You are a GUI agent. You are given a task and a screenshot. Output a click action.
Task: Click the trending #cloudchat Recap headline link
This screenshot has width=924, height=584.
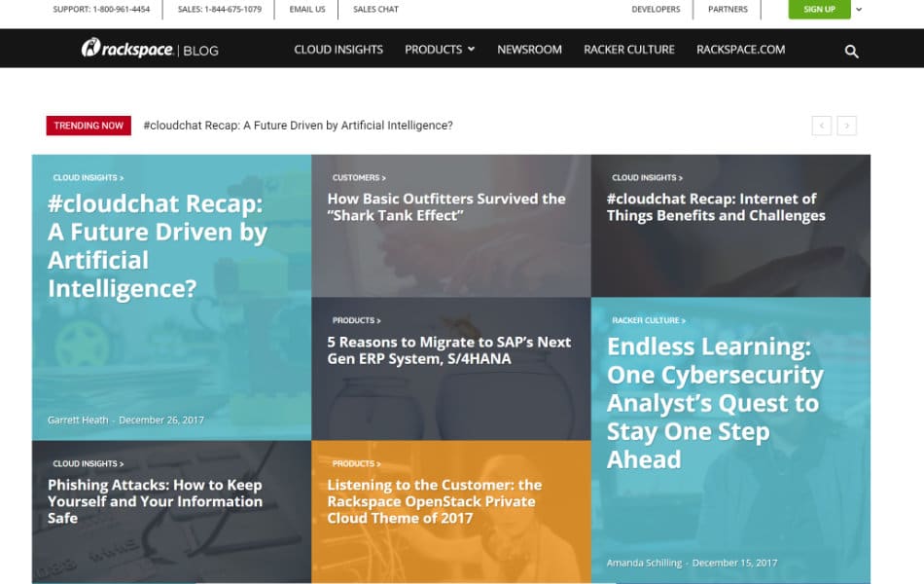pos(299,125)
